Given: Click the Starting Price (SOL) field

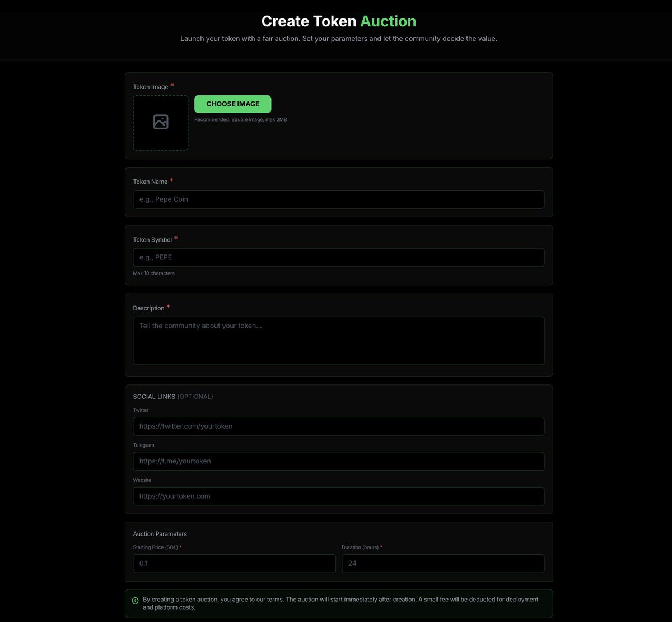Looking at the screenshot, I should 234,563.
